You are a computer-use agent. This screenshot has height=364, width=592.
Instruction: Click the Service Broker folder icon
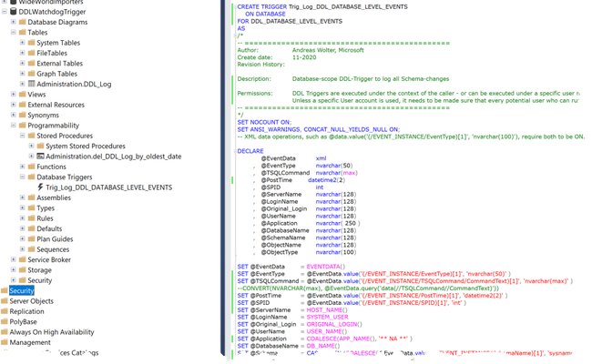(x=22, y=259)
